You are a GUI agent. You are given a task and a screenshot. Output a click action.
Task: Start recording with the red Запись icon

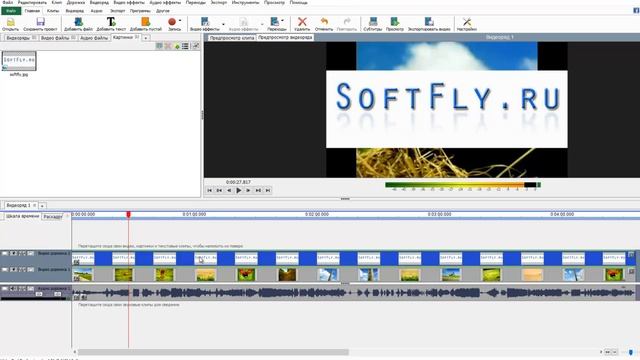[x=172, y=22]
